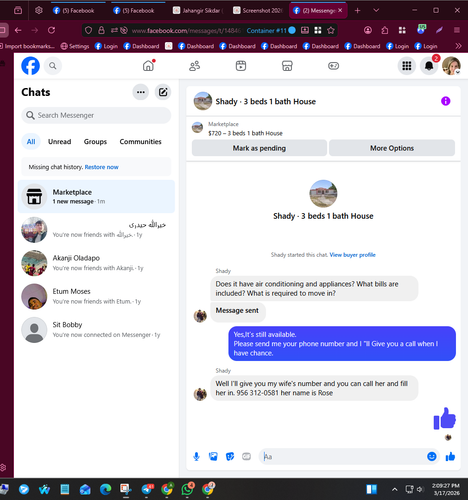Open the chat with the Arabic-named contact

96,230
